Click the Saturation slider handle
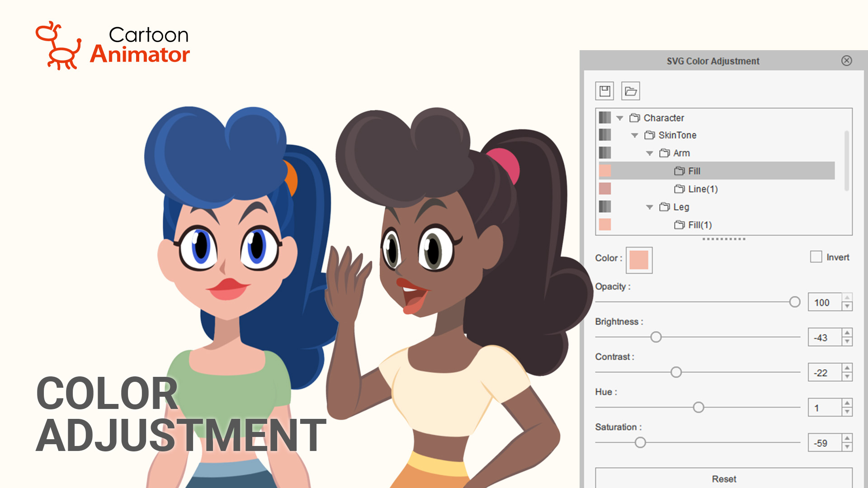This screenshot has width=868, height=488. pyautogui.click(x=640, y=443)
